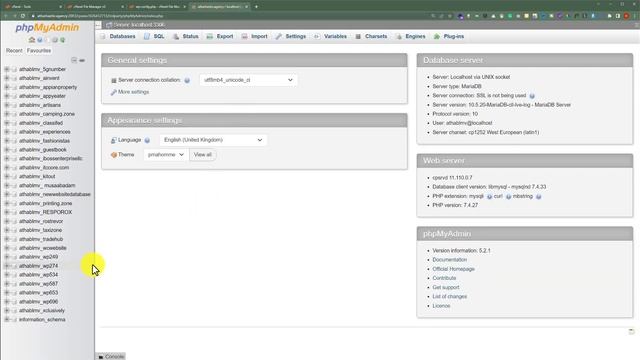Click the phpMyAdmin logo
640x360 pixels.
pos(47,28)
